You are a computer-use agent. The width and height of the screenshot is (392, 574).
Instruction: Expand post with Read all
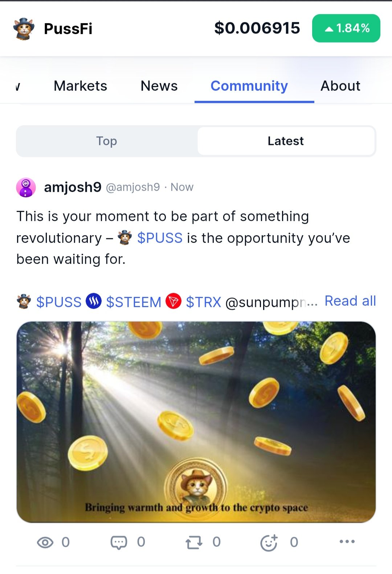(350, 301)
